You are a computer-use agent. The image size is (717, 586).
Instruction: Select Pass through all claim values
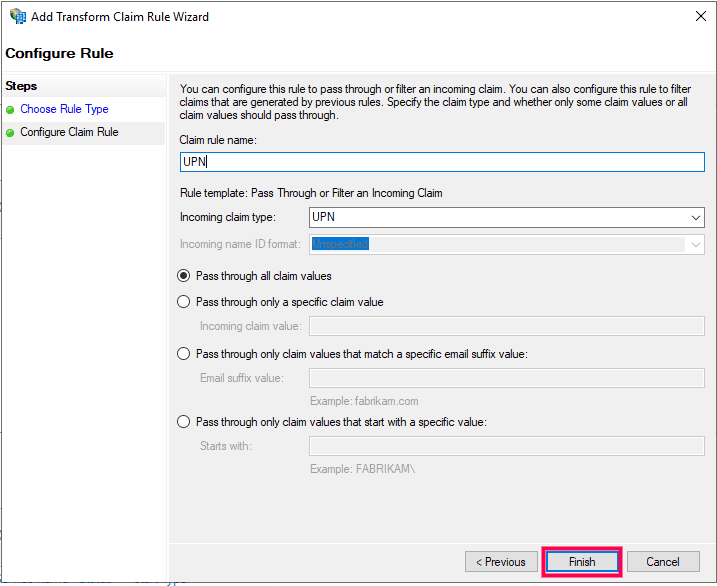[183, 276]
